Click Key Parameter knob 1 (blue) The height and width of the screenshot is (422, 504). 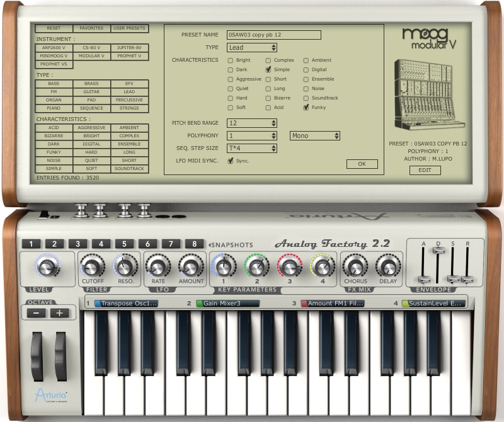[x=224, y=266]
